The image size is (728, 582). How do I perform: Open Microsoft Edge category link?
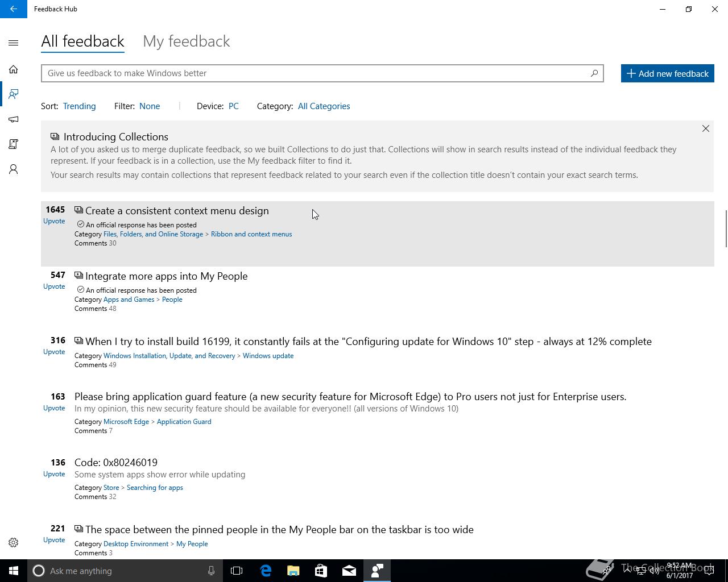click(126, 422)
